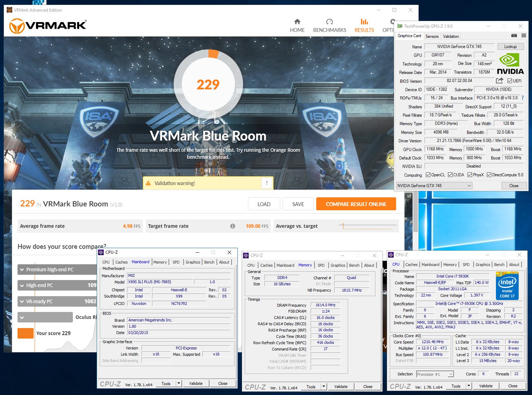This screenshot has height=395, width=532.
Task: Click the GPU Name field in GPU-Z
Action: tap(460, 47)
